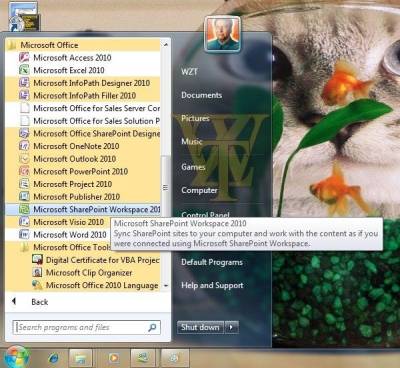Open Microsoft Project 2010 icon

[x=24, y=184]
